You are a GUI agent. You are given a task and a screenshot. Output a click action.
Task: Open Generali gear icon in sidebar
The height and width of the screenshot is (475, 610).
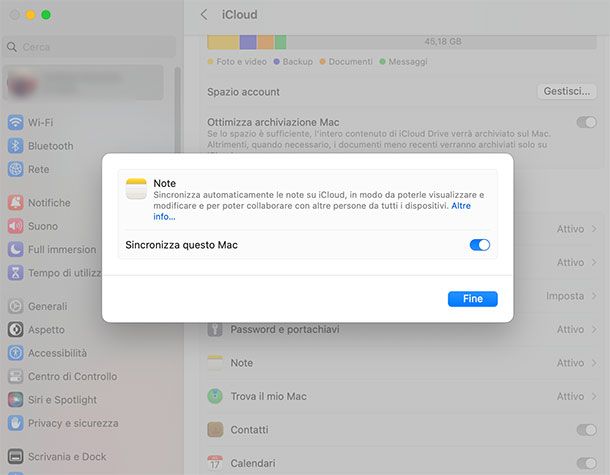16,306
